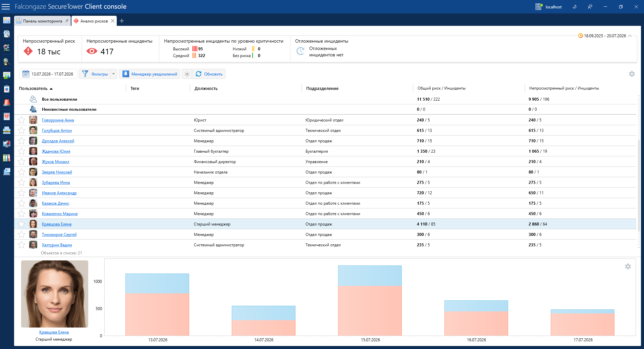Toggle favorite star for Жукова Михаила
644x349 pixels.
[21, 162]
